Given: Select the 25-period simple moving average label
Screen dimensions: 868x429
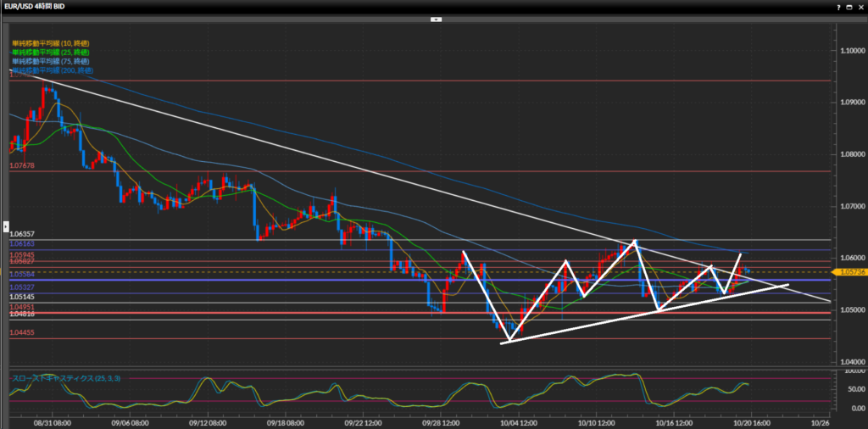Looking at the screenshot, I should pyautogui.click(x=50, y=52).
